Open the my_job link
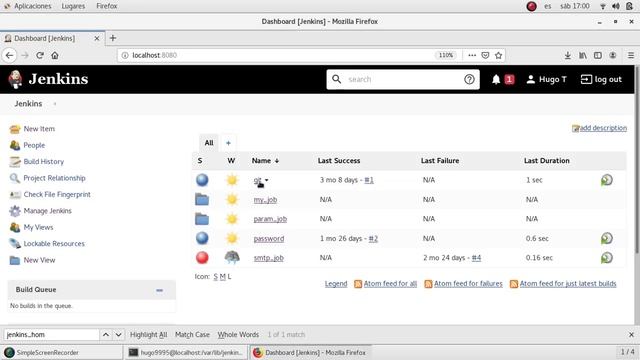This screenshot has height=360, width=640. tap(265, 200)
